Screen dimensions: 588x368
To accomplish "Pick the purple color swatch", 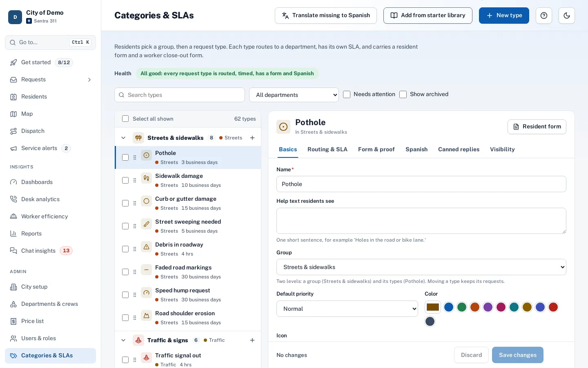I will [488, 307].
